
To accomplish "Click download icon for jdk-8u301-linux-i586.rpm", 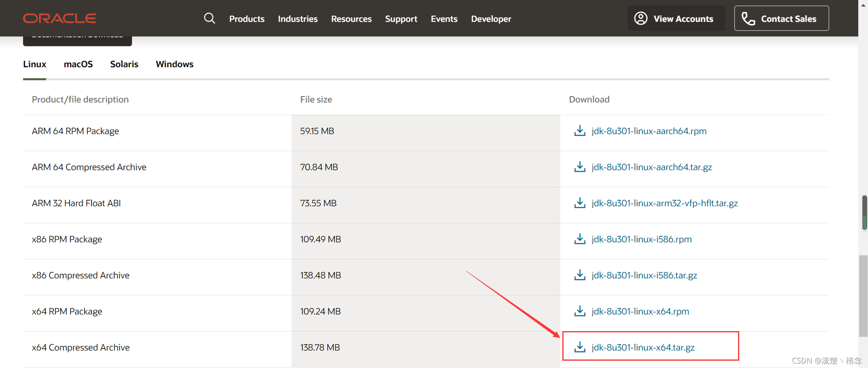I will point(580,239).
